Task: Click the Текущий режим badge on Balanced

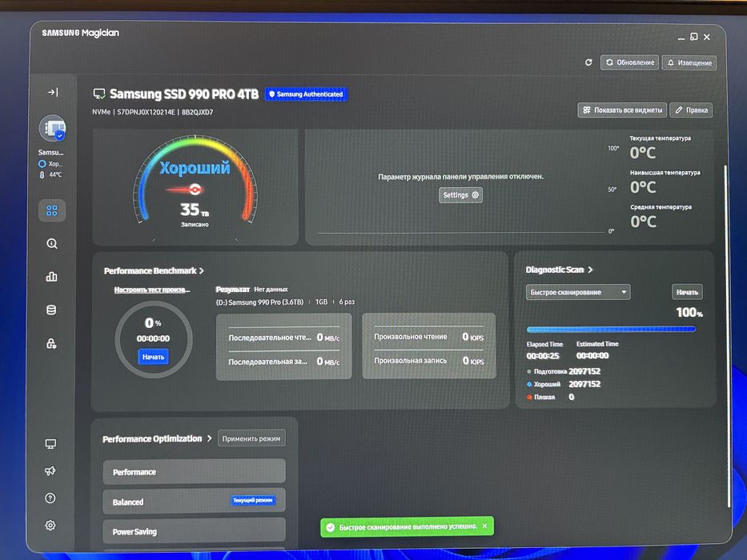Action: [253, 501]
